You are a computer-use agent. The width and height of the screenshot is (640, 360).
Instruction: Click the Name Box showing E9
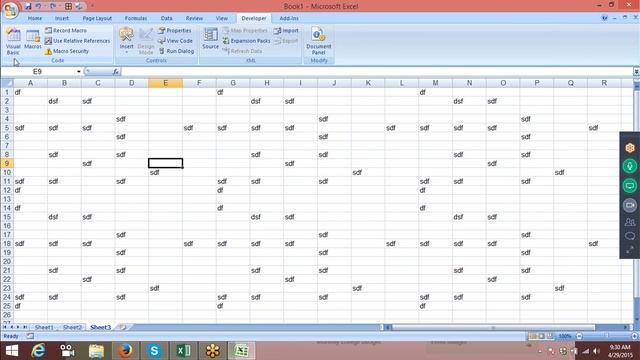(x=38, y=72)
